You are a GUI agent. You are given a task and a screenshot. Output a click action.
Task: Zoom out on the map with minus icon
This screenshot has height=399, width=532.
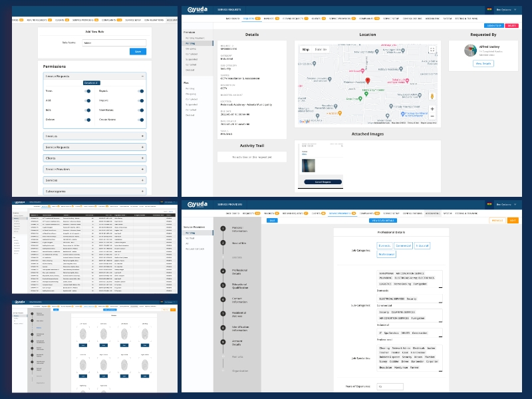point(432,116)
